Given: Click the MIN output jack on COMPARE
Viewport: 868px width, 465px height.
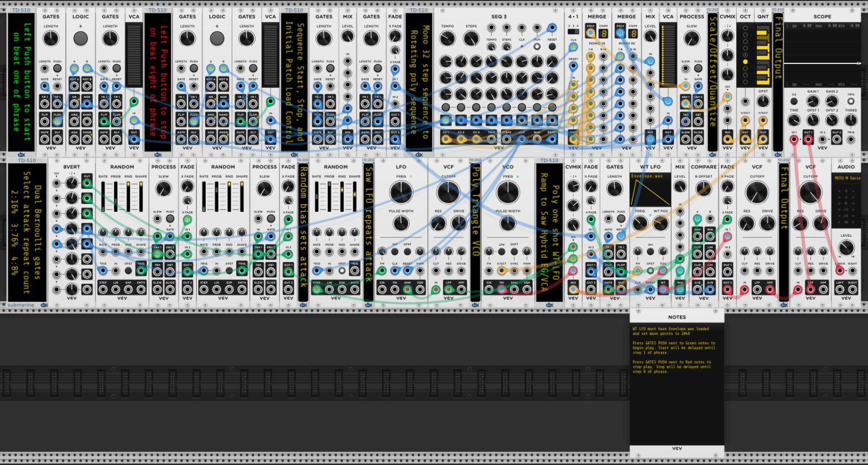Looking at the screenshot, I should pyautogui.click(x=710, y=236).
